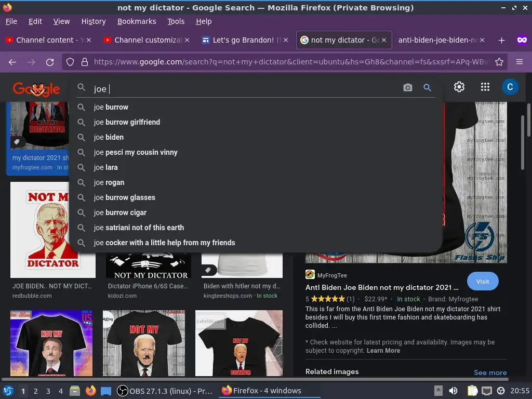Image resolution: width=532 pixels, height=399 pixels.
Task: Launch Firefox from the taskbar quick launcher
Action: (90, 391)
